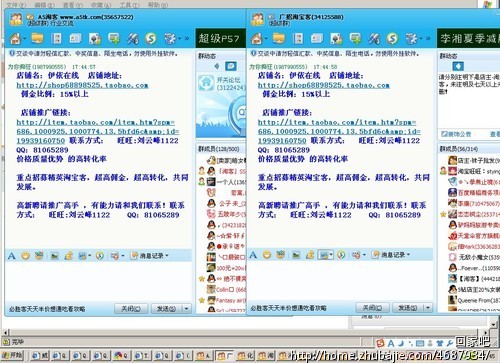
Task: Open 消息记录 in the 广播淘宝客 chat
Action: click(x=389, y=255)
